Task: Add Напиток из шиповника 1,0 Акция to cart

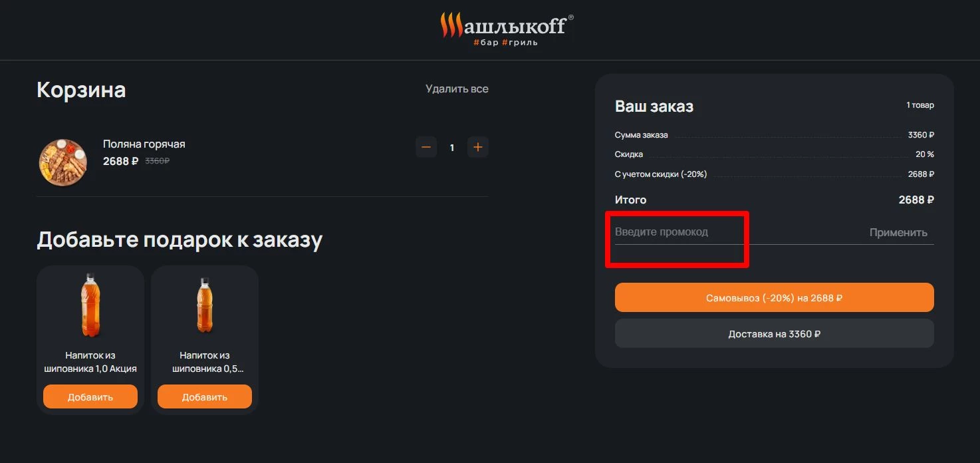Action: [90, 396]
